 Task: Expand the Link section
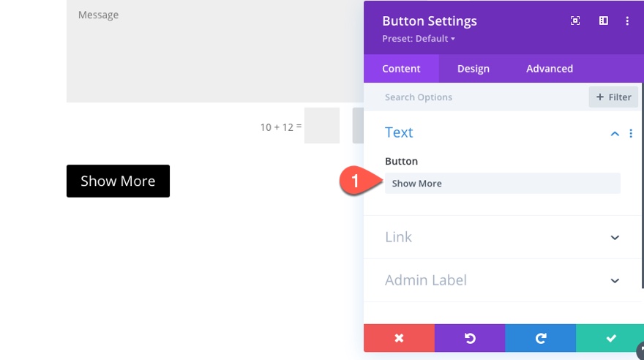coord(615,237)
